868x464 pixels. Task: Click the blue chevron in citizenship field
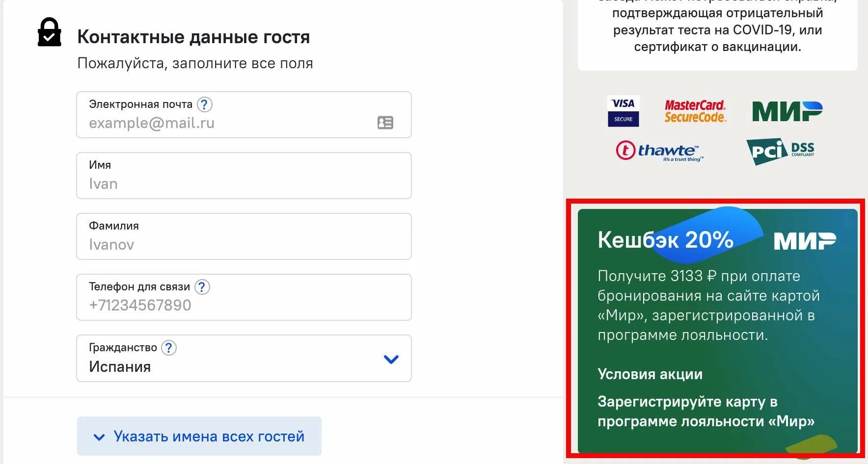pos(391,359)
